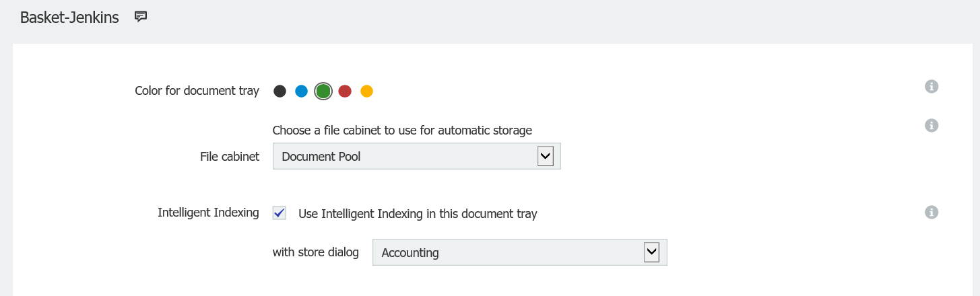
Task: Click the arrow on File cabinet dropdown
Action: [545, 157]
